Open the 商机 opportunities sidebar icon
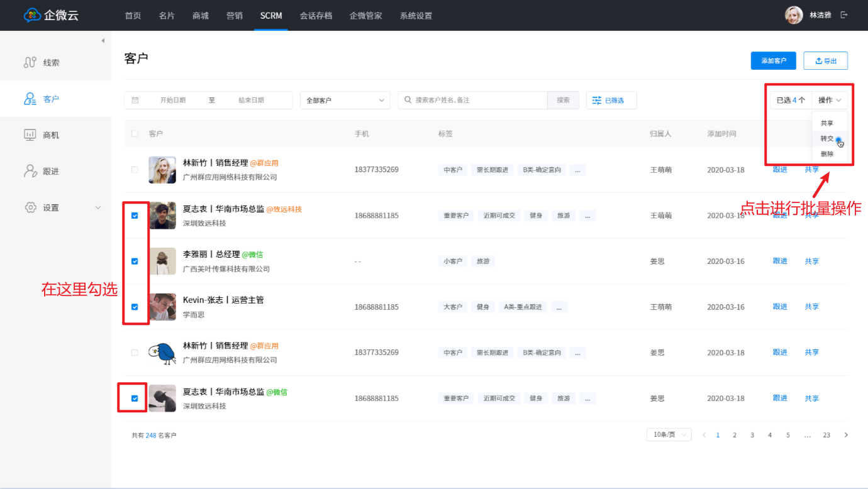The image size is (868, 489). pyautogui.click(x=30, y=135)
